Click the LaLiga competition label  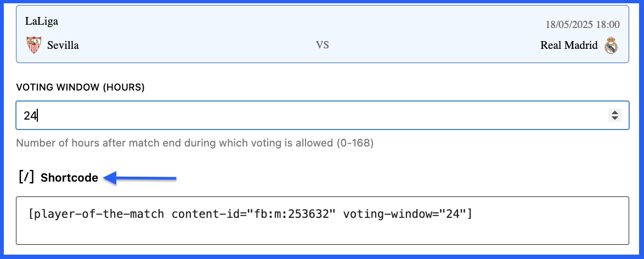click(42, 21)
